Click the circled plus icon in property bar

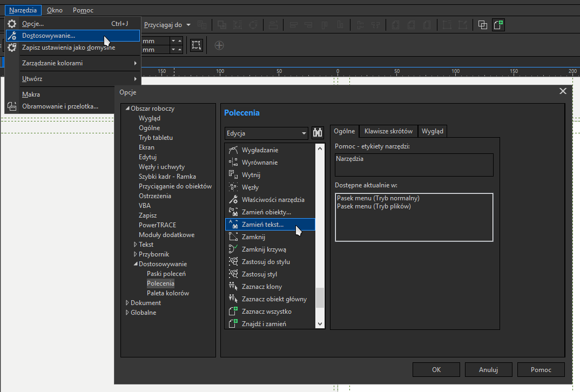click(x=219, y=45)
